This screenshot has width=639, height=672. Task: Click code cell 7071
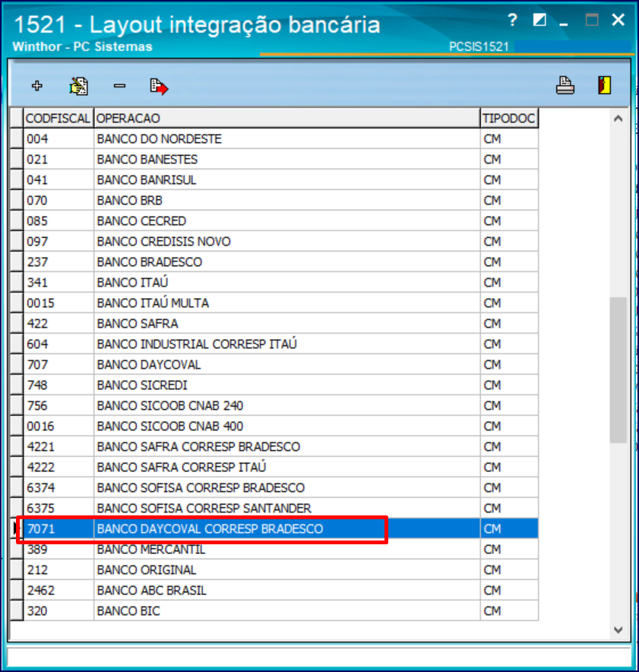pyautogui.click(x=59, y=529)
